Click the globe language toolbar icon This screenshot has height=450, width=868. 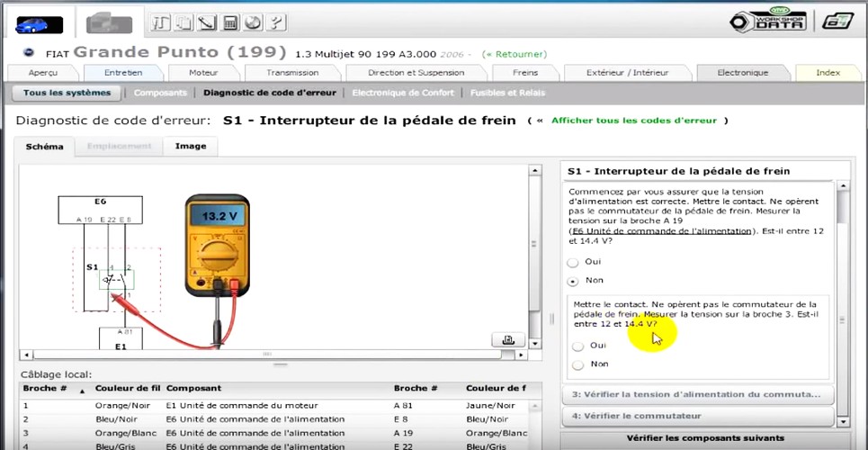click(x=253, y=22)
